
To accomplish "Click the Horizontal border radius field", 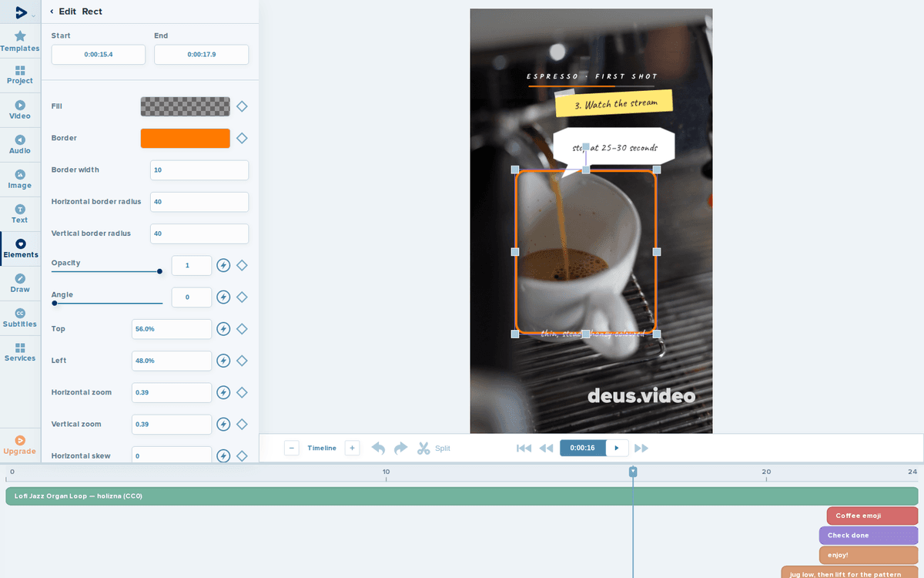I will click(x=199, y=202).
